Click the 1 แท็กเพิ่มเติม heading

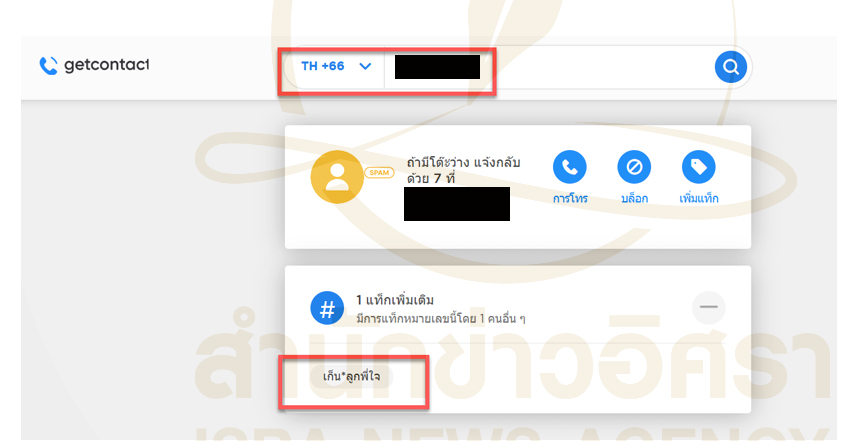[x=395, y=300]
